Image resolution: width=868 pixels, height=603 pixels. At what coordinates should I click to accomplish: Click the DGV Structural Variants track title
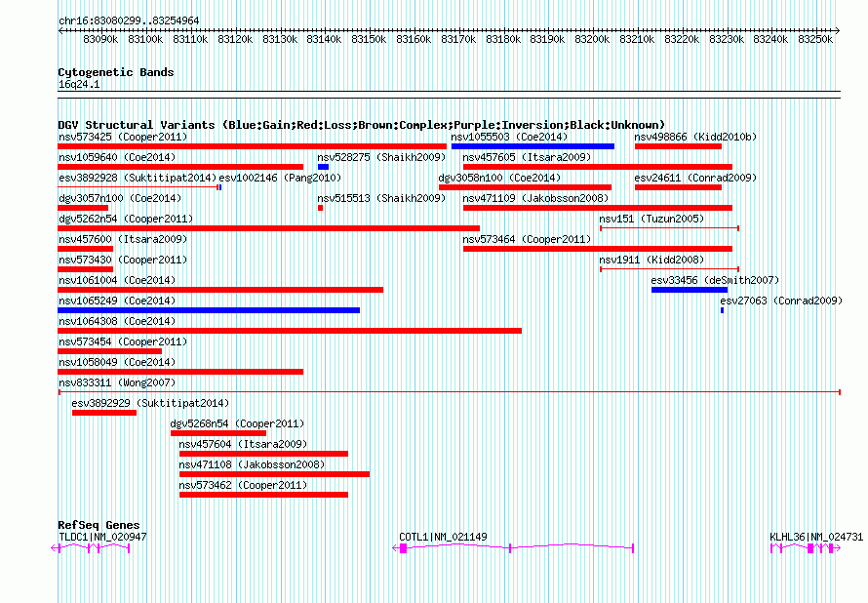[362, 125]
